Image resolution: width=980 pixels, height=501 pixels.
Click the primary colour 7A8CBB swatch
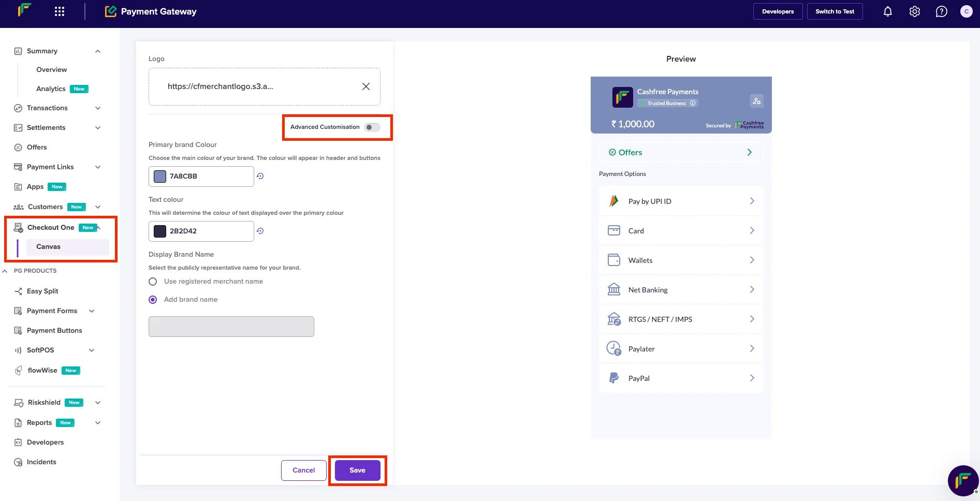click(160, 176)
